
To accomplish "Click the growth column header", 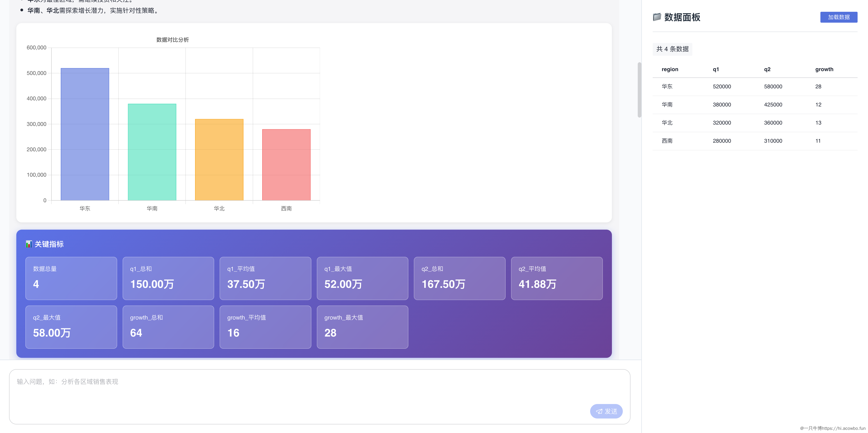I will (x=824, y=69).
